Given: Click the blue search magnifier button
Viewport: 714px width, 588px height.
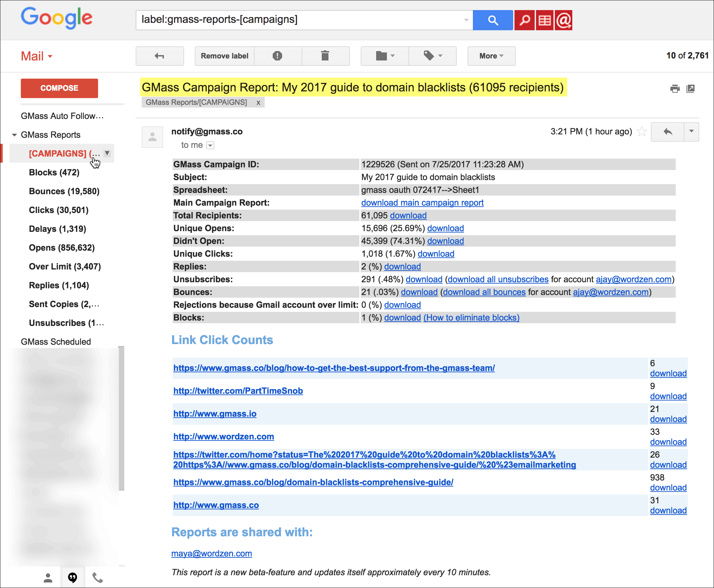Looking at the screenshot, I should coord(493,20).
